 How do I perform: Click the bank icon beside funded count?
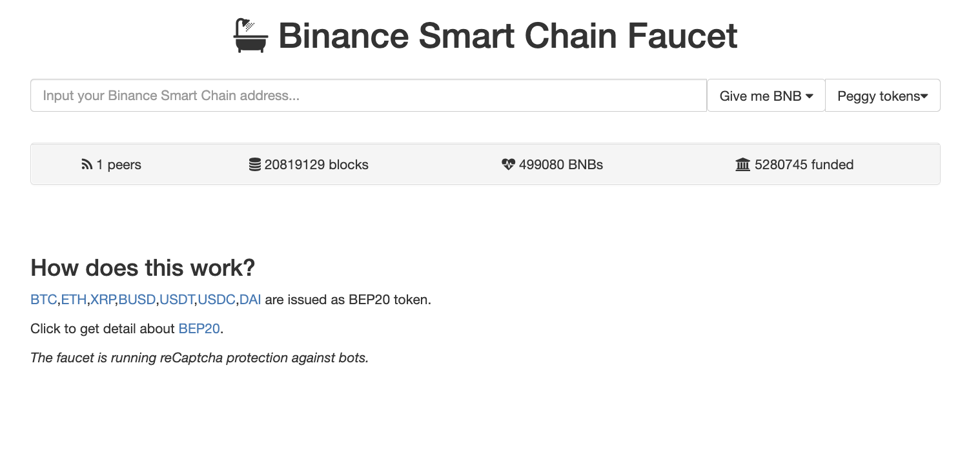743,165
